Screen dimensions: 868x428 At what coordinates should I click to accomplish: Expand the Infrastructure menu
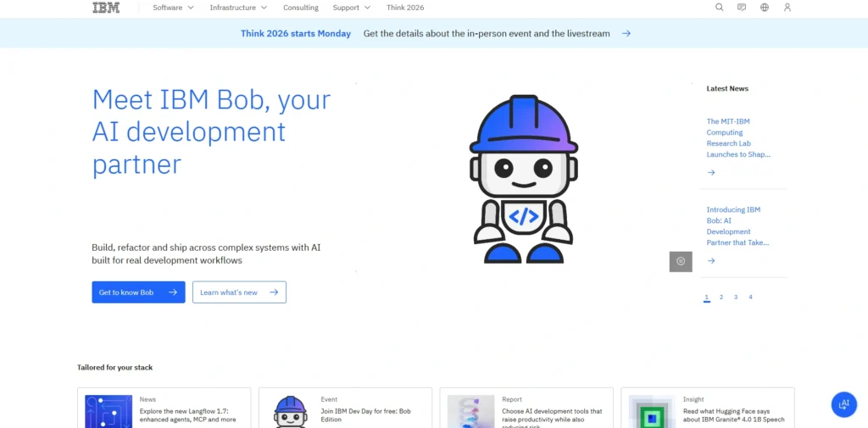coord(238,8)
